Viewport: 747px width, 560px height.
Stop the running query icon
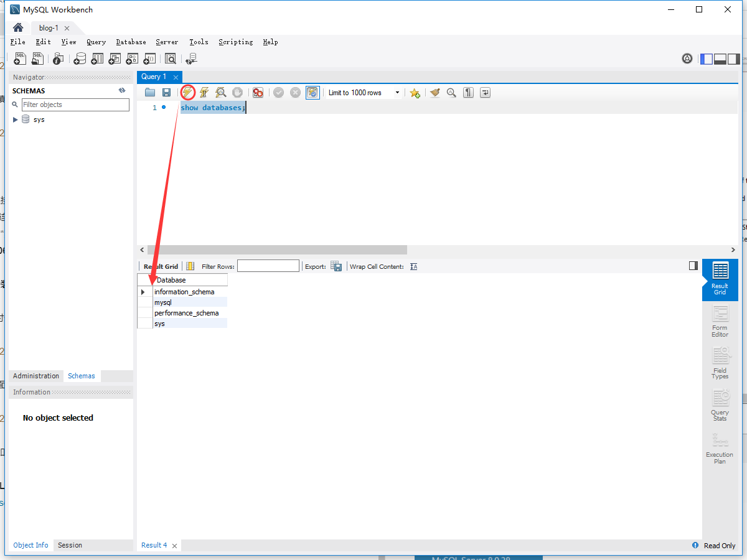237,93
